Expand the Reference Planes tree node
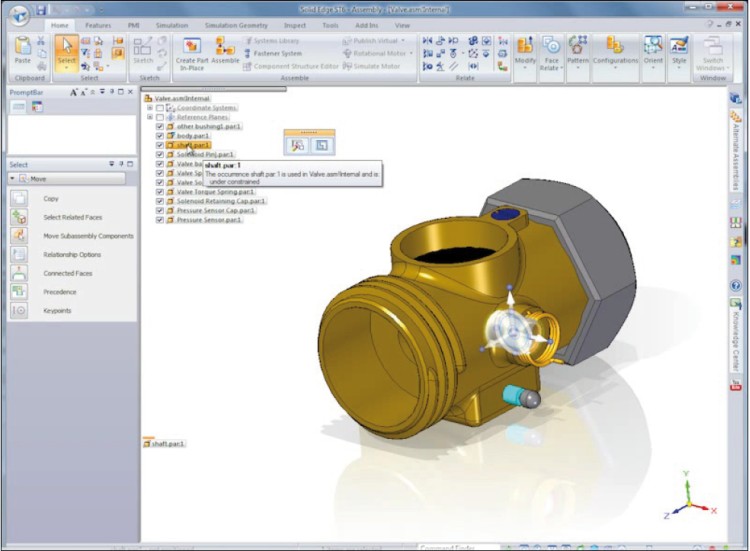This screenshot has height=551, width=750. pos(150,117)
